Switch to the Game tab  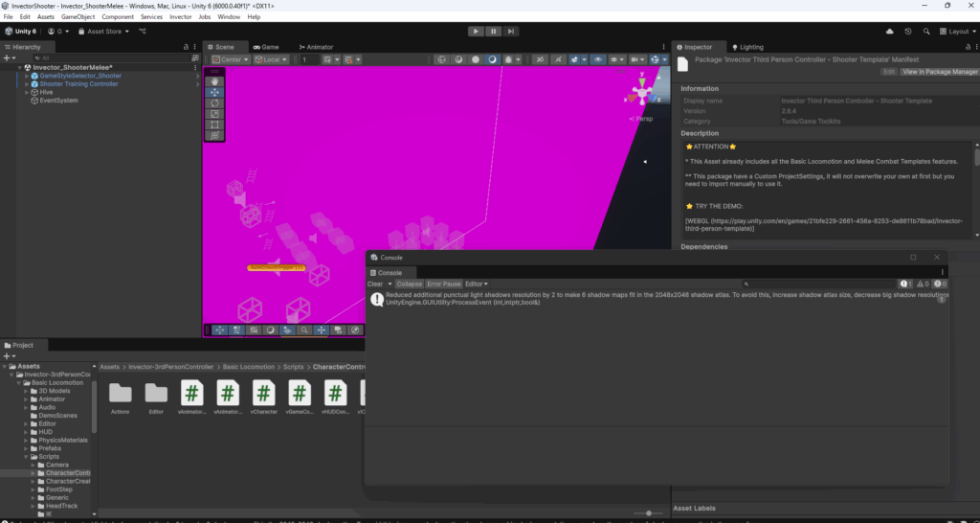pyautogui.click(x=266, y=47)
